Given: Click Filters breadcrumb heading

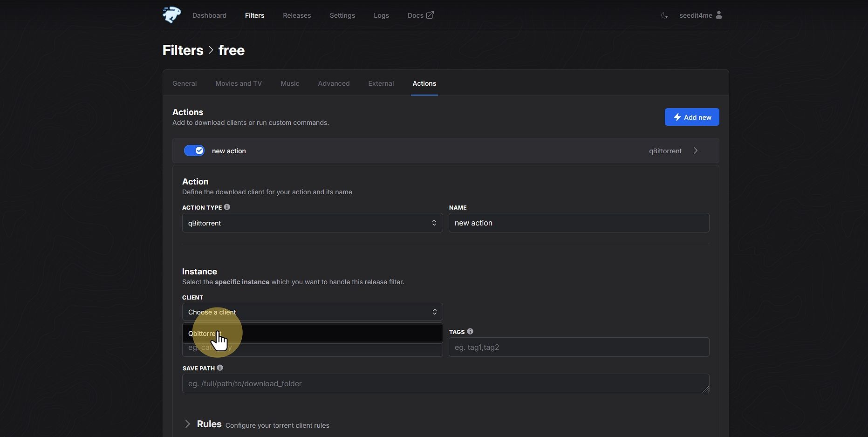Looking at the screenshot, I should (183, 50).
